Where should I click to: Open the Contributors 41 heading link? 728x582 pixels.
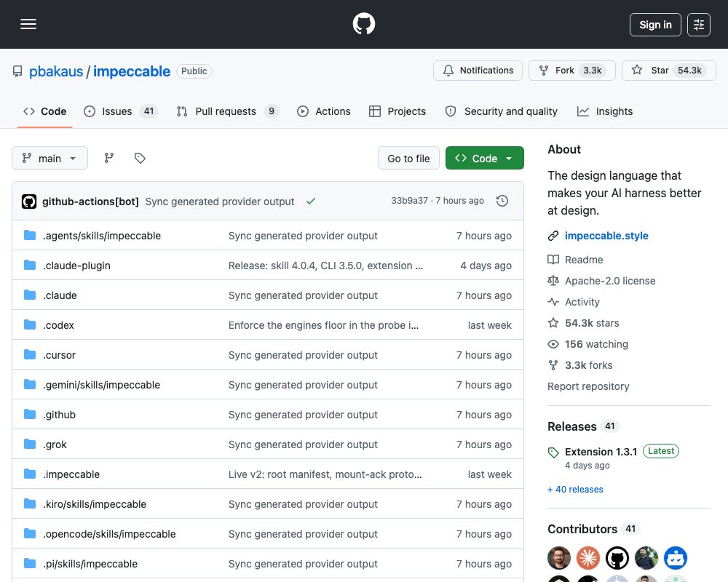coord(593,529)
